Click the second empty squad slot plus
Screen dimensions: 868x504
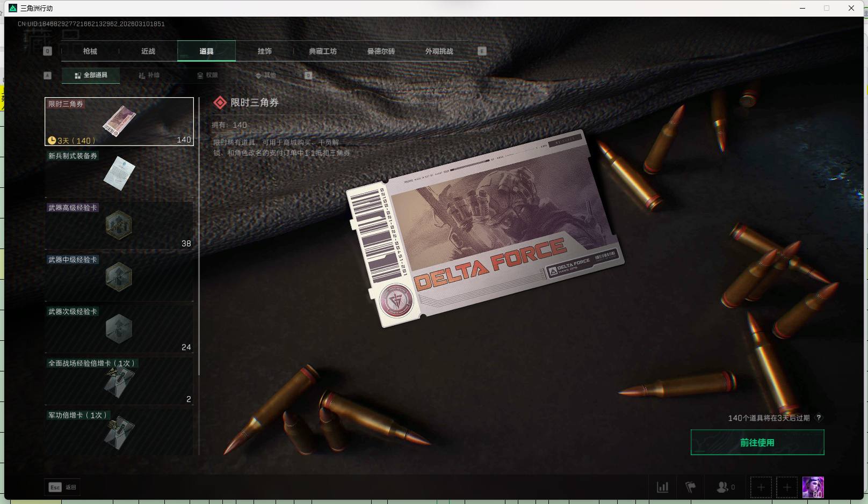pyautogui.click(x=787, y=487)
